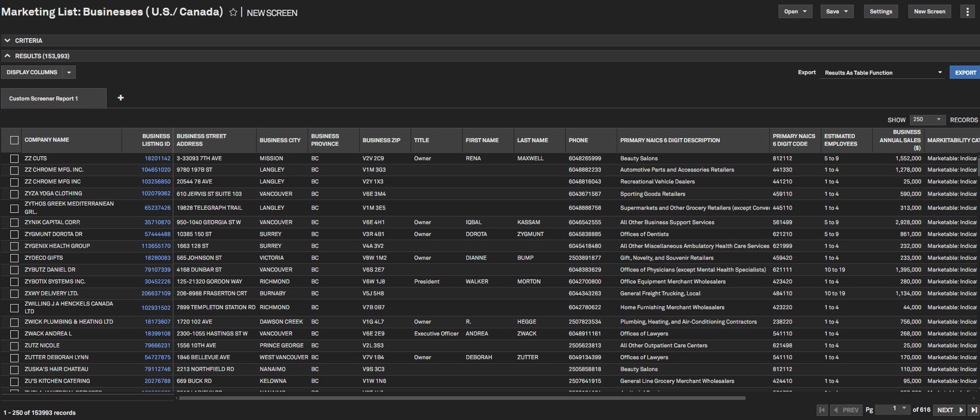Expand the Criteria section
Screen dimensions: 980x420
(8, 41)
